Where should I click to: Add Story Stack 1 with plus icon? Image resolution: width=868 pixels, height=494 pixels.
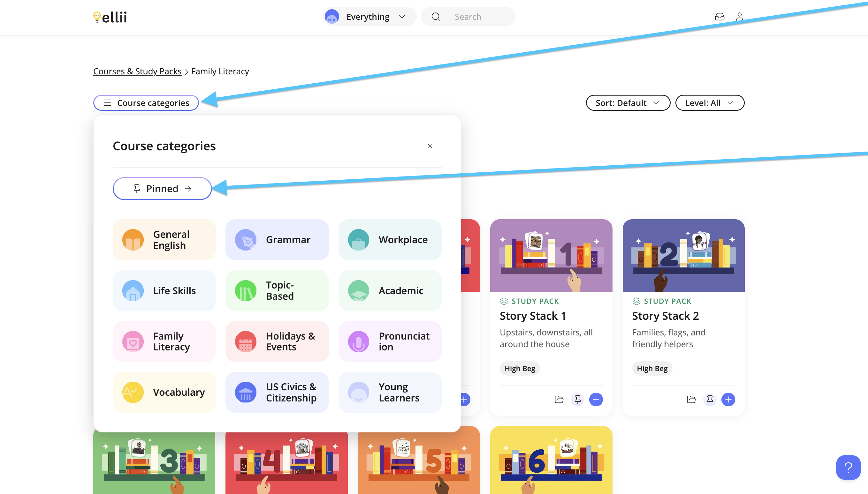click(x=596, y=399)
